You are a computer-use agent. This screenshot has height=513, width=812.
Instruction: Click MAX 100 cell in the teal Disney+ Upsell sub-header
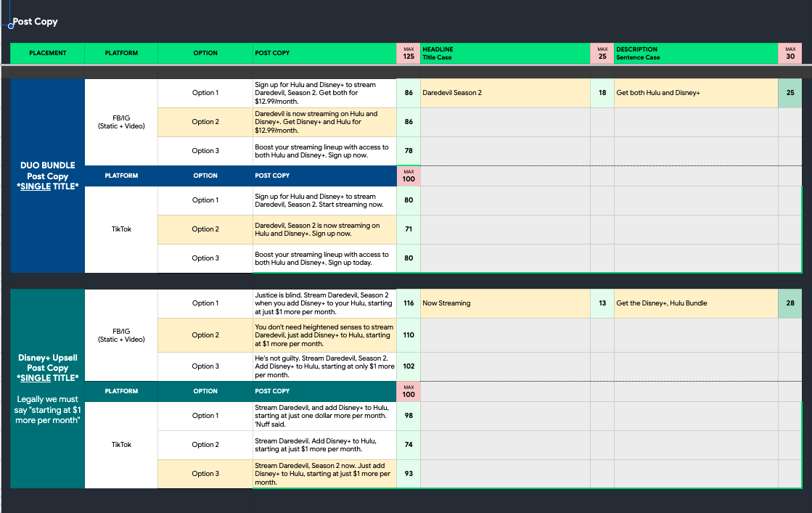pyautogui.click(x=409, y=391)
